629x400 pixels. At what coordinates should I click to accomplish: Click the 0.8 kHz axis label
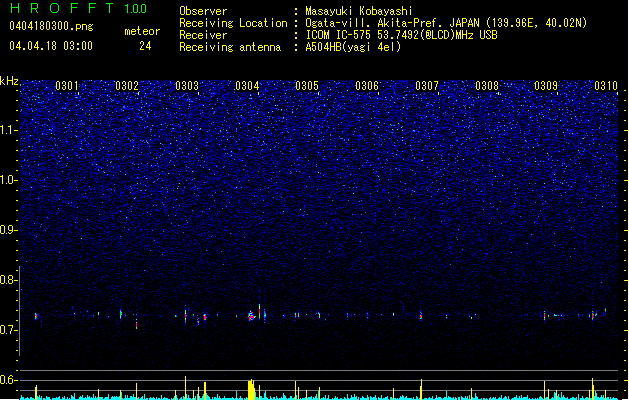point(9,280)
